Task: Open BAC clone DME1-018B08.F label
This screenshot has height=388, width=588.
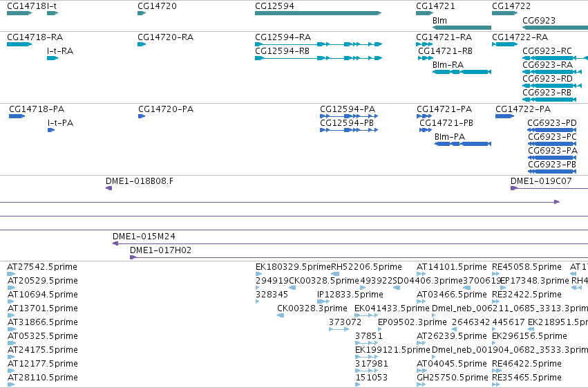Action: (140, 181)
